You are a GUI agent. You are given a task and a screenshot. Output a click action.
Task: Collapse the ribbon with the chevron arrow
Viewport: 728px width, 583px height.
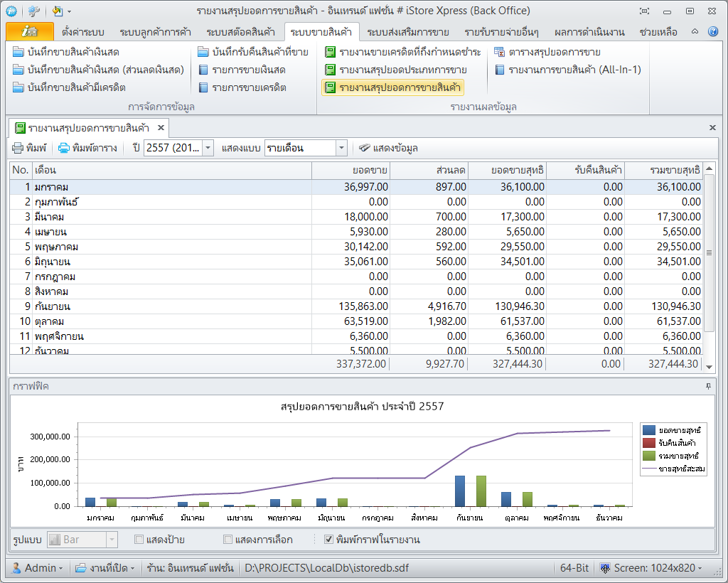tap(695, 31)
